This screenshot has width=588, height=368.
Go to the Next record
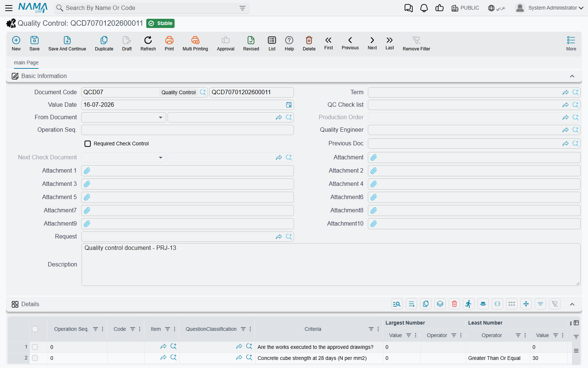pos(372,43)
